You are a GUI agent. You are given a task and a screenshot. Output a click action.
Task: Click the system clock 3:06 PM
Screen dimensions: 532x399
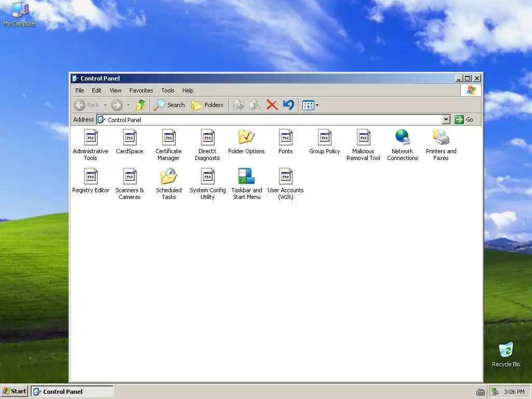[x=514, y=392]
